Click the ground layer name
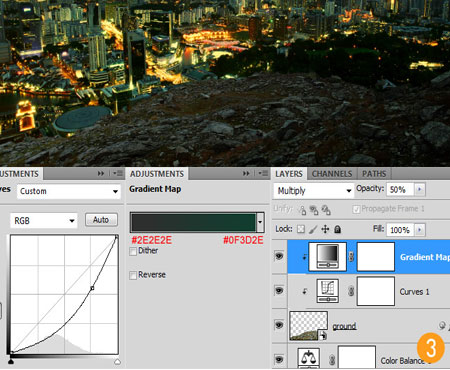The height and width of the screenshot is (370, 450). click(x=344, y=326)
